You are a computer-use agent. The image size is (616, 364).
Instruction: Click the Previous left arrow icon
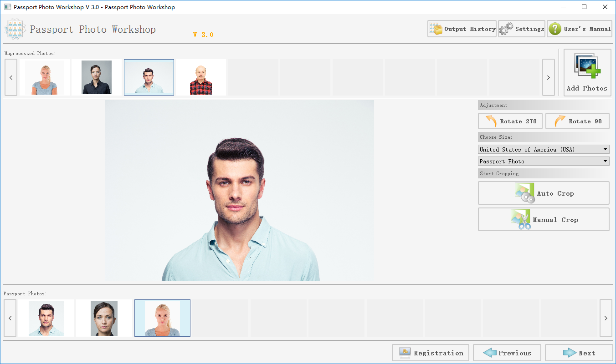coord(490,353)
